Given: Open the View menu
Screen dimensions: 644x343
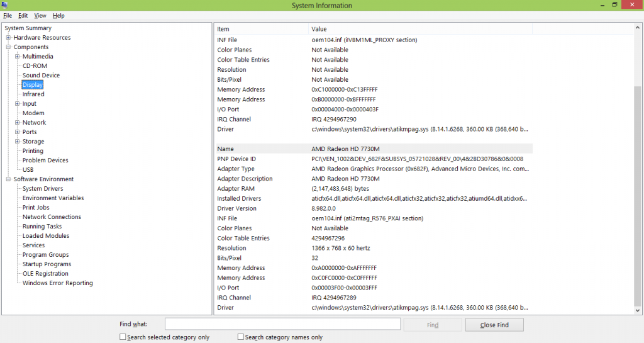Looking at the screenshot, I should coord(40,16).
